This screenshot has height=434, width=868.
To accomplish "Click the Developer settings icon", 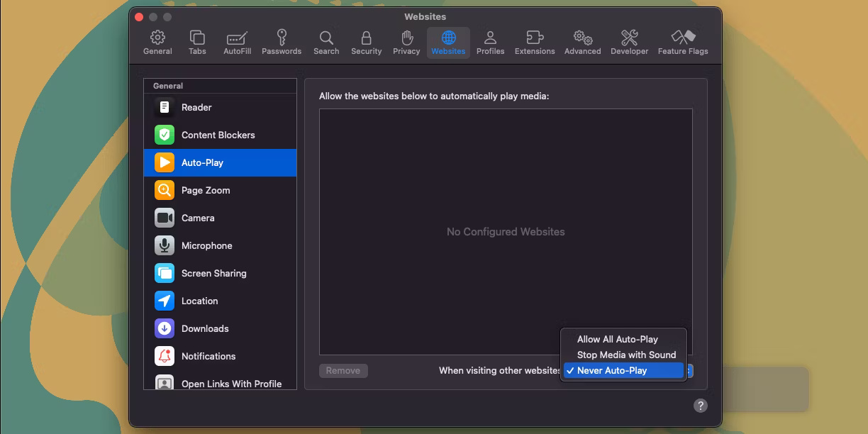I will coord(629,41).
